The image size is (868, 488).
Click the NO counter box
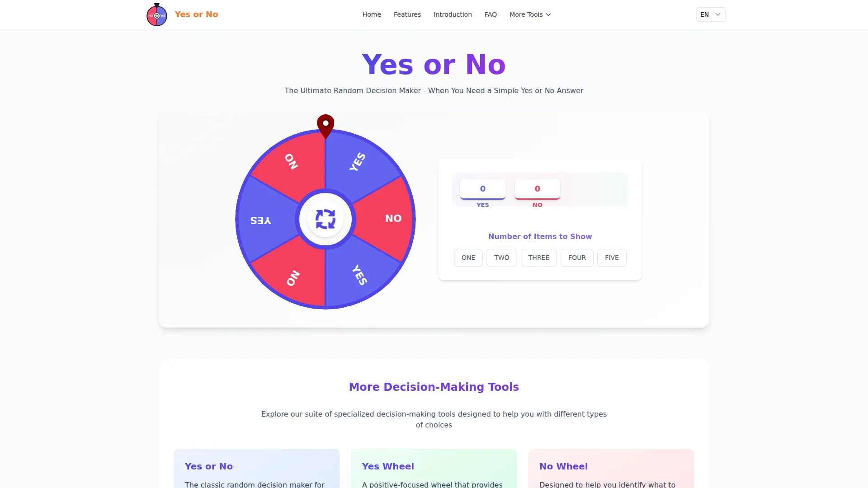537,189
